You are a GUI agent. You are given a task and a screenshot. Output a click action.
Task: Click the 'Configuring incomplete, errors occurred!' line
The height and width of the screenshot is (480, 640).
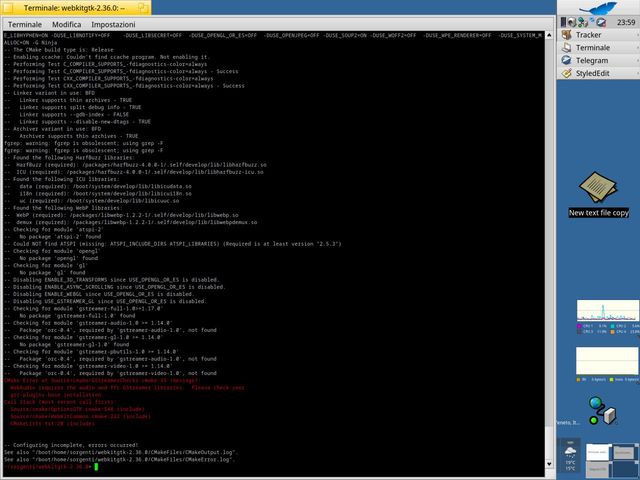tap(71, 445)
